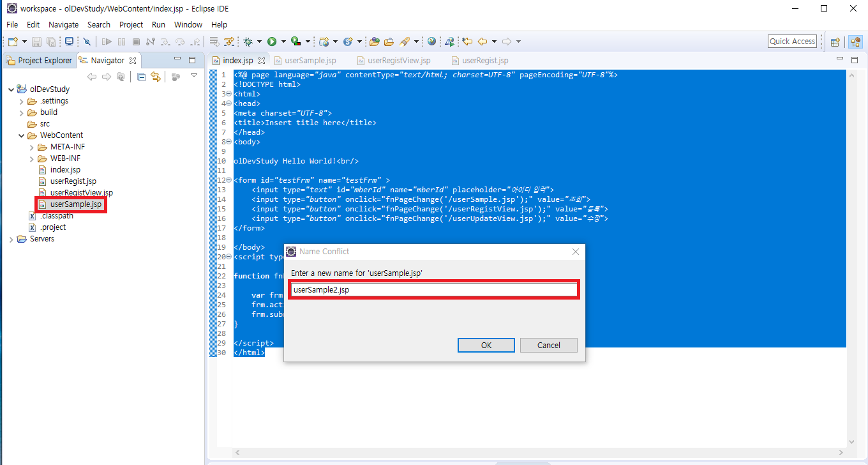
Task: Switch to the userSample.jsp editor tab
Action: click(305, 61)
